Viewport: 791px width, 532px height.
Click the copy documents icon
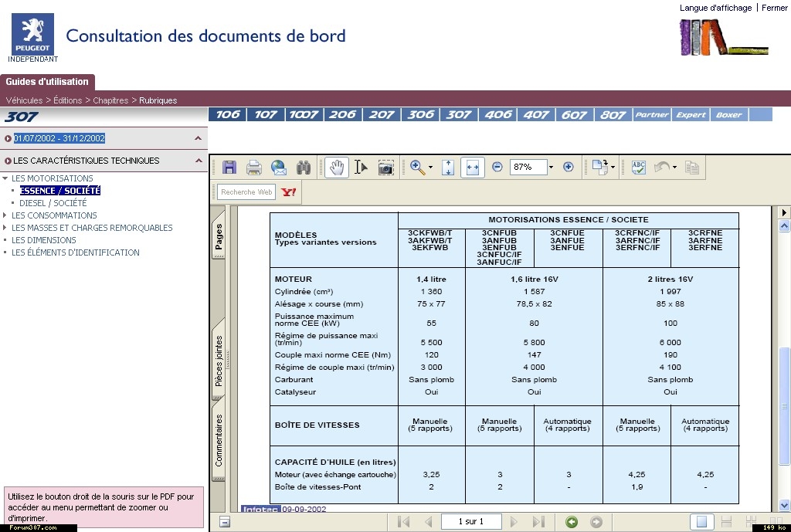pyautogui.click(x=691, y=167)
